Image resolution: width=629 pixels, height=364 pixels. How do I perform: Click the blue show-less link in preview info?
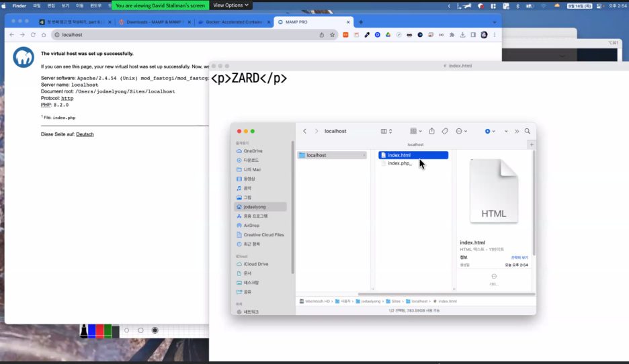click(519, 257)
